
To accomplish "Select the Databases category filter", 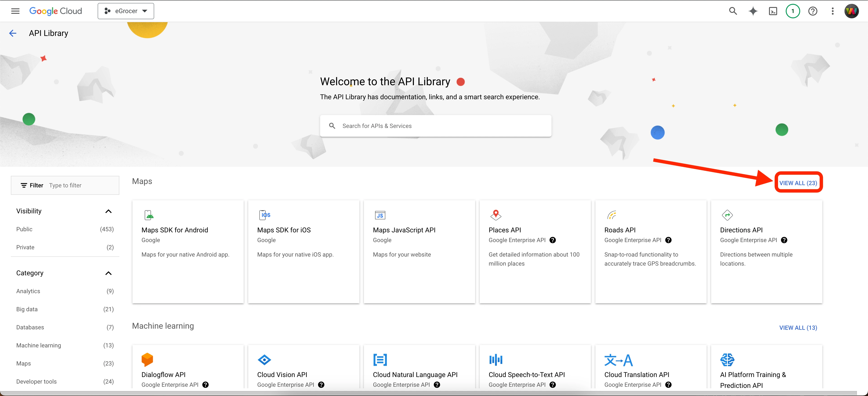I will point(65,328).
